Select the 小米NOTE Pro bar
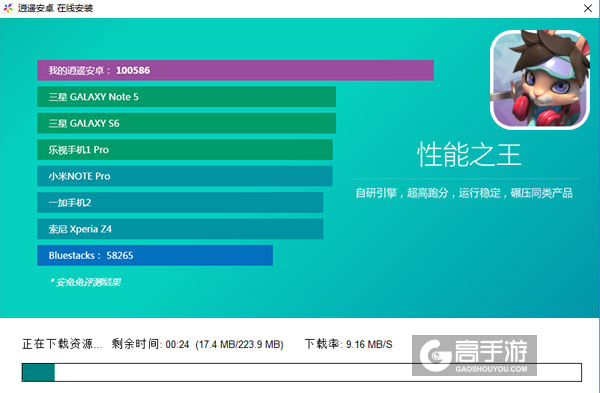The width and height of the screenshot is (600, 393). (185, 176)
